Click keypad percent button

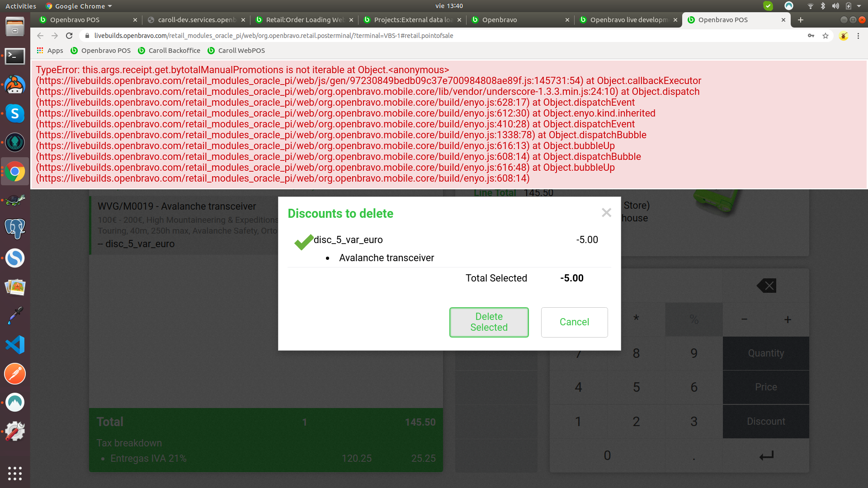pyautogui.click(x=694, y=319)
